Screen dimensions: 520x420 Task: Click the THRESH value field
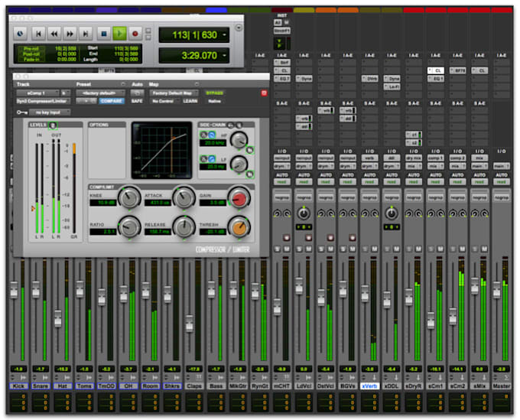[213, 232]
